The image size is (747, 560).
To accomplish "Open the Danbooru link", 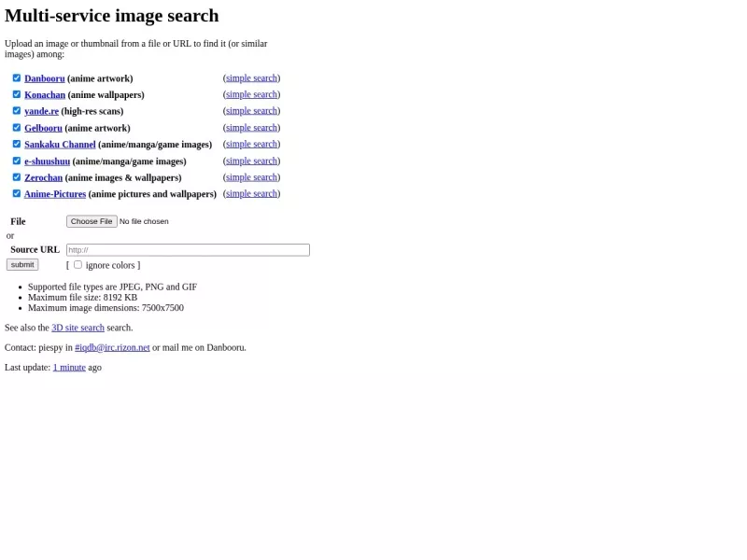I will (44, 78).
